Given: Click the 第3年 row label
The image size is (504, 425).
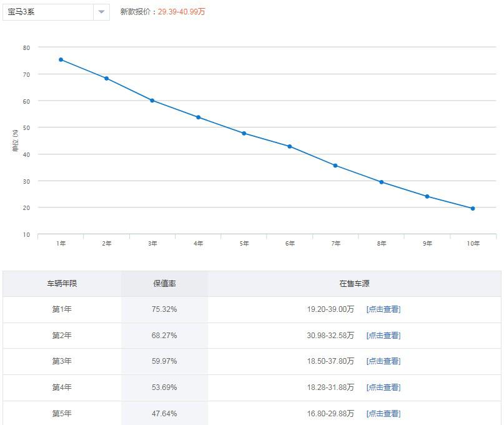Looking at the screenshot, I should tap(62, 361).
